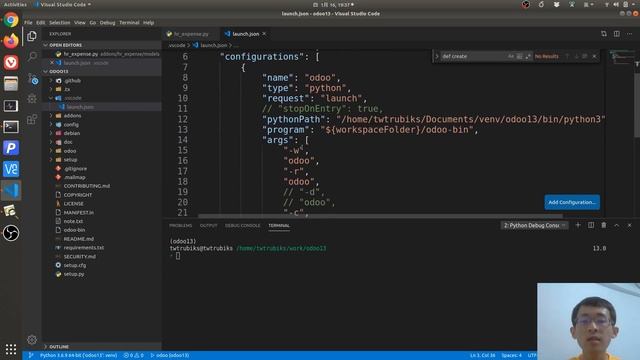Open setup.py in the explorer

click(74, 274)
